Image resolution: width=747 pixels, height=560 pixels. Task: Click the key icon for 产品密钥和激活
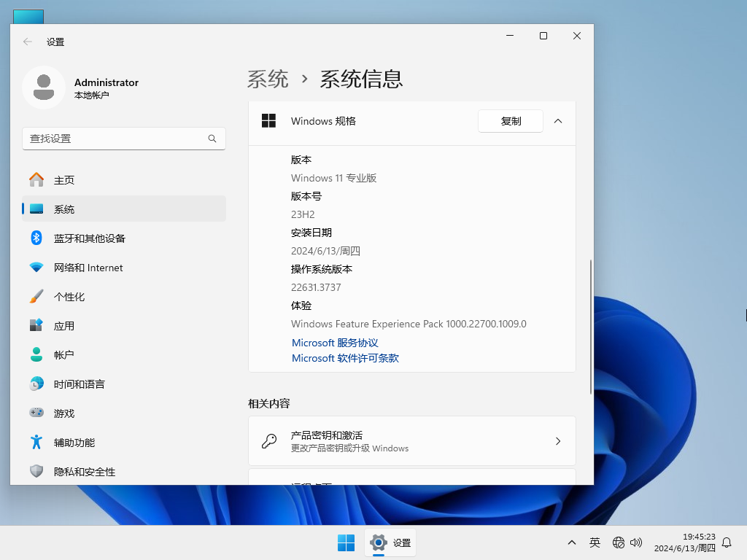click(x=269, y=440)
